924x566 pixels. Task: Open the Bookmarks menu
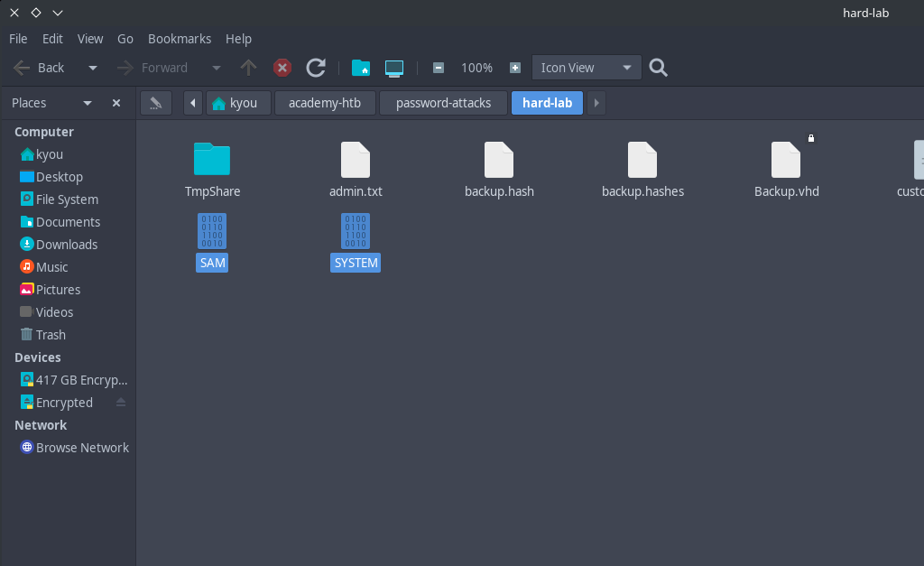(180, 39)
